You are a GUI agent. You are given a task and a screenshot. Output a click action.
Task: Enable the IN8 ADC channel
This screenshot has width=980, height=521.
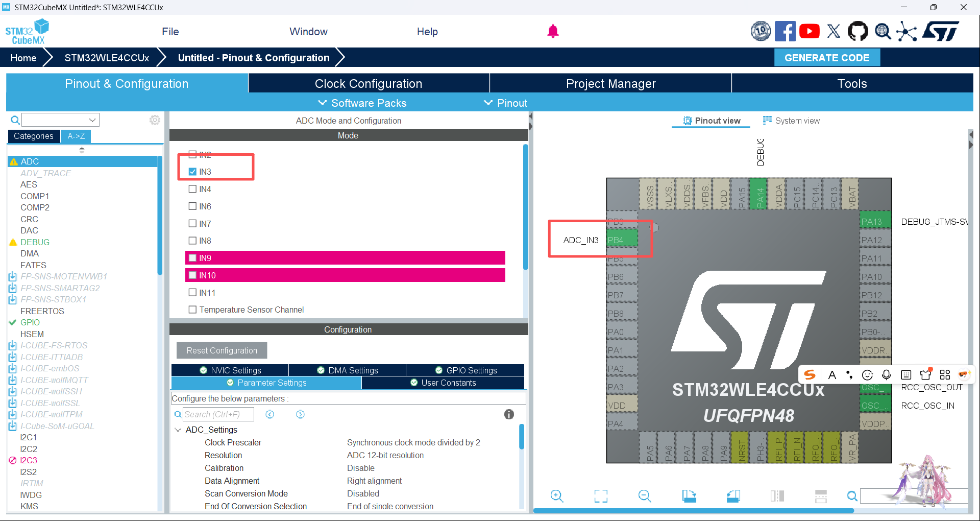(192, 241)
